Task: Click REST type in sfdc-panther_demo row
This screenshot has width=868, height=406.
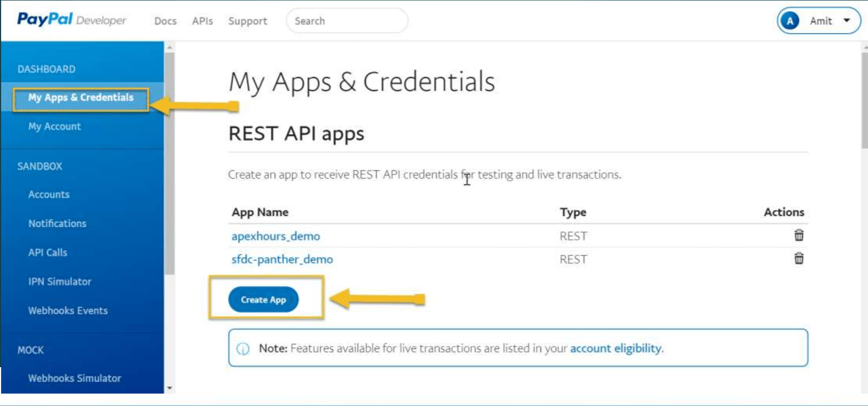Action: coord(573,259)
